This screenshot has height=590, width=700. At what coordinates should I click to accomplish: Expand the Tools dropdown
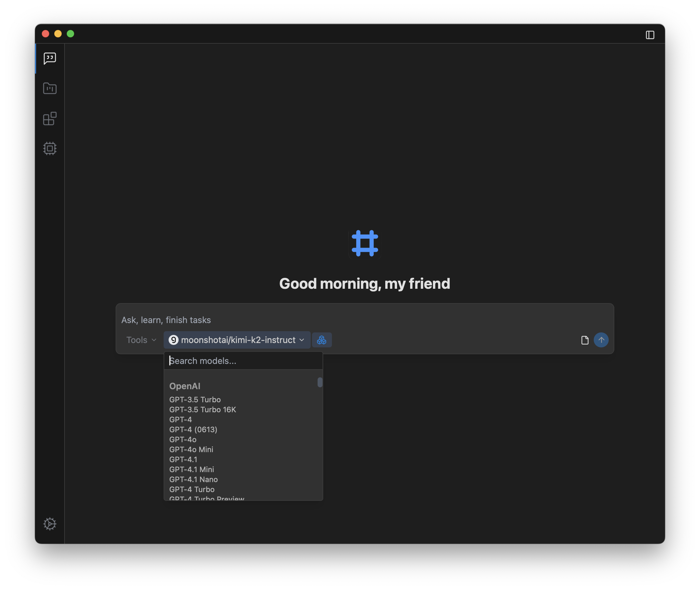(141, 340)
